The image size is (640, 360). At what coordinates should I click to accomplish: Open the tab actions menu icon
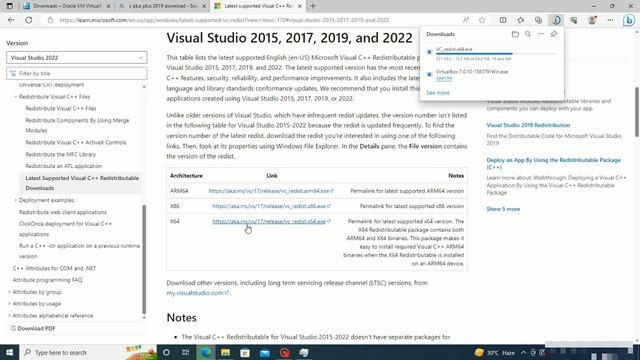click(x=10, y=6)
